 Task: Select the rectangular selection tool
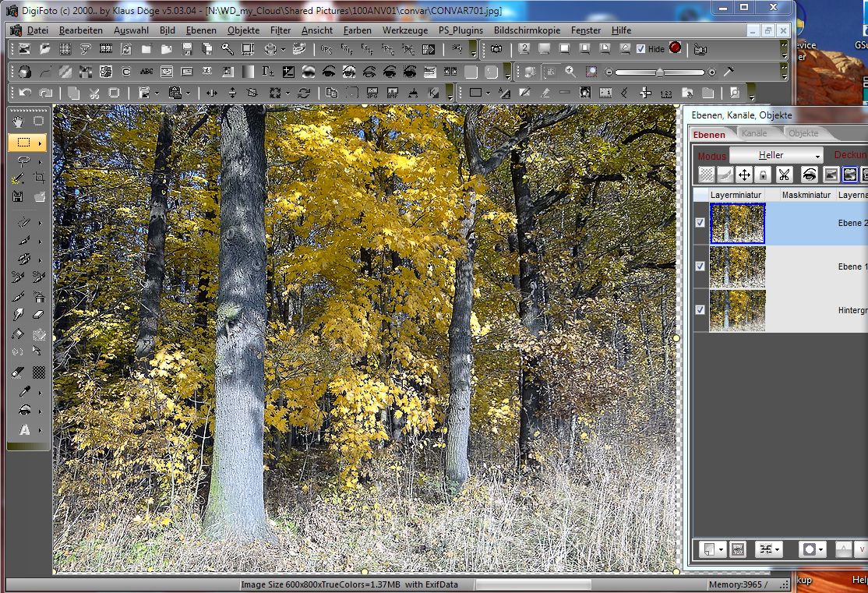(x=24, y=141)
